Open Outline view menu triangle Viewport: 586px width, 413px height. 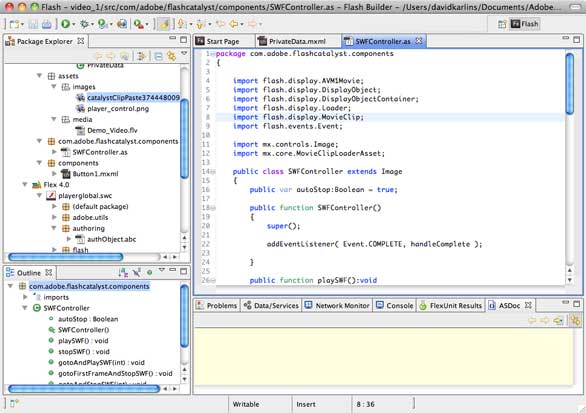pyautogui.click(x=161, y=269)
